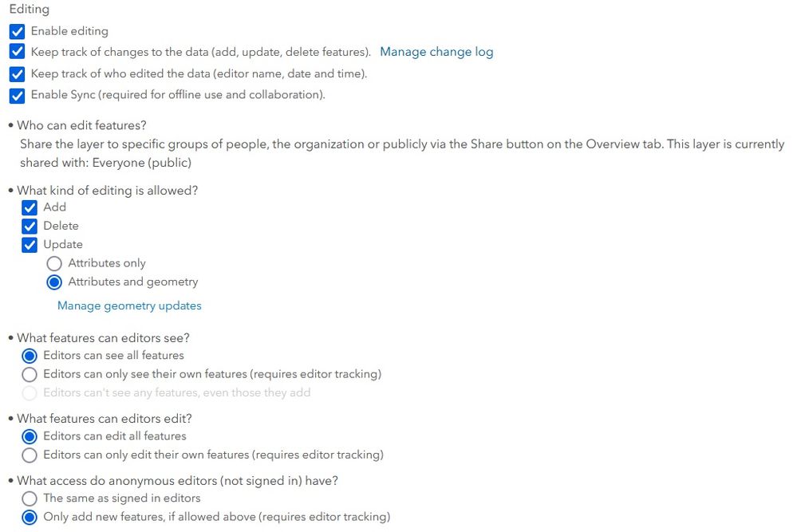The height and width of the screenshot is (532, 797).
Task: Select Editors can only edit their own features
Action: pyautogui.click(x=30, y=455)
